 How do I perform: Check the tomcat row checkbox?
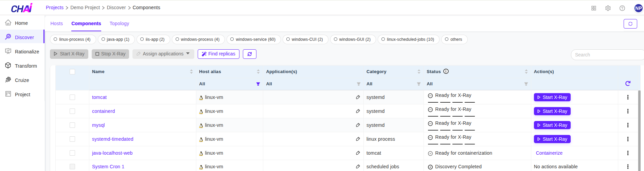point(72,97)
